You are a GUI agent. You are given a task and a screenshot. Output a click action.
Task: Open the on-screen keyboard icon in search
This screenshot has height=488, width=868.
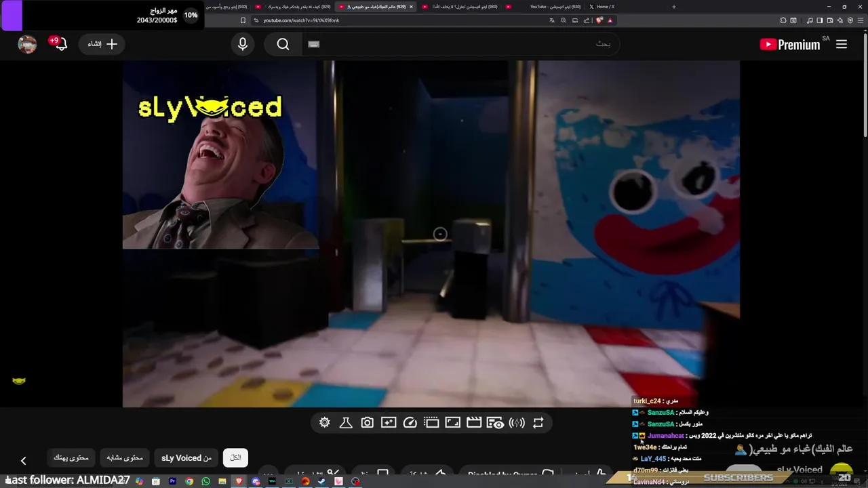tap(313, 44)
